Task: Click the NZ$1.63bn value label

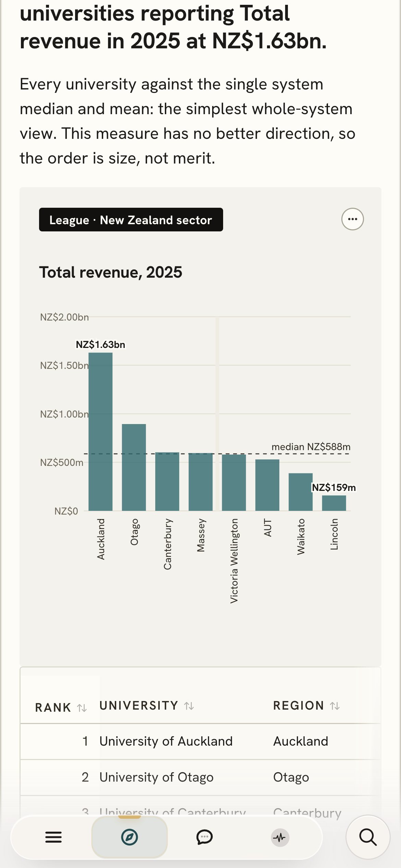Action: [x=100, y=345]
